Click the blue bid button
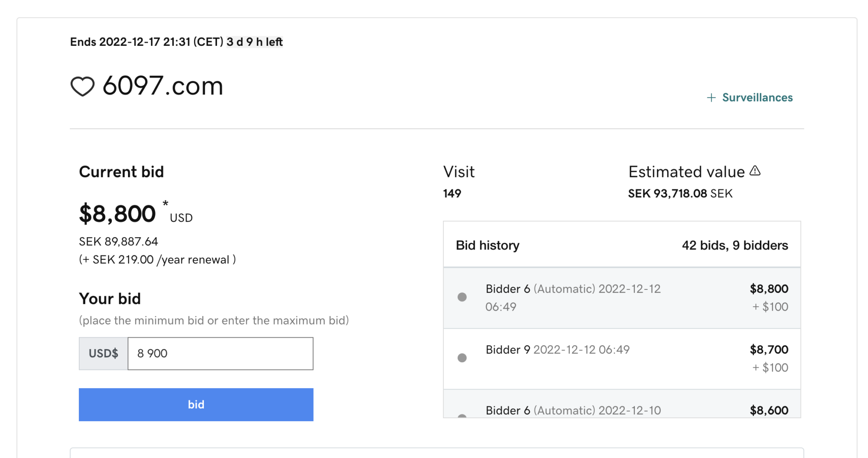 click(196, 405)
